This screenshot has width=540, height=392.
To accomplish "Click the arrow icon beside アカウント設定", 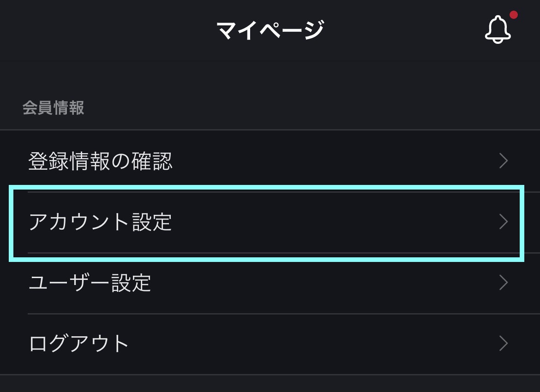I will 504,222.
